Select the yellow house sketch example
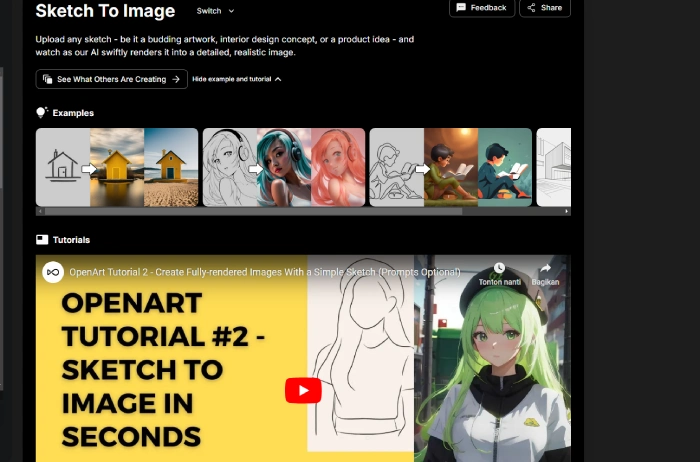This screenshot has width=700, height=462. coord(117,167)
